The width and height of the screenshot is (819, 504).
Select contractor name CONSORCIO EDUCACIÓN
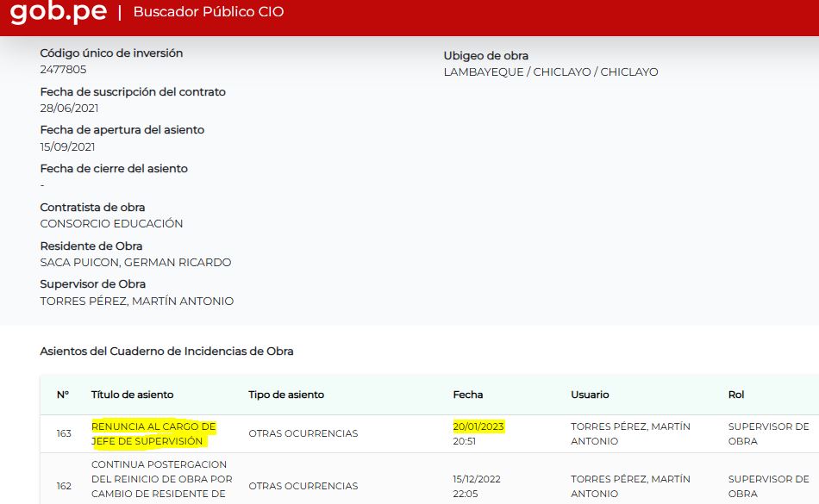coord(111,224)
